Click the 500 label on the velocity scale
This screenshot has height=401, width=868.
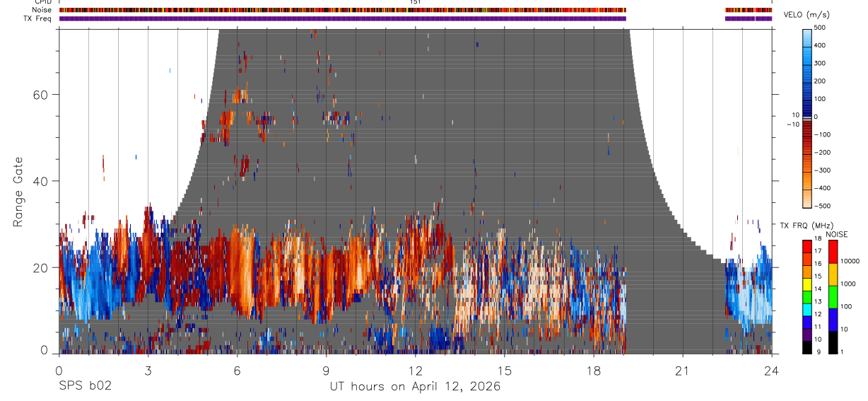[x=821, y=28]
